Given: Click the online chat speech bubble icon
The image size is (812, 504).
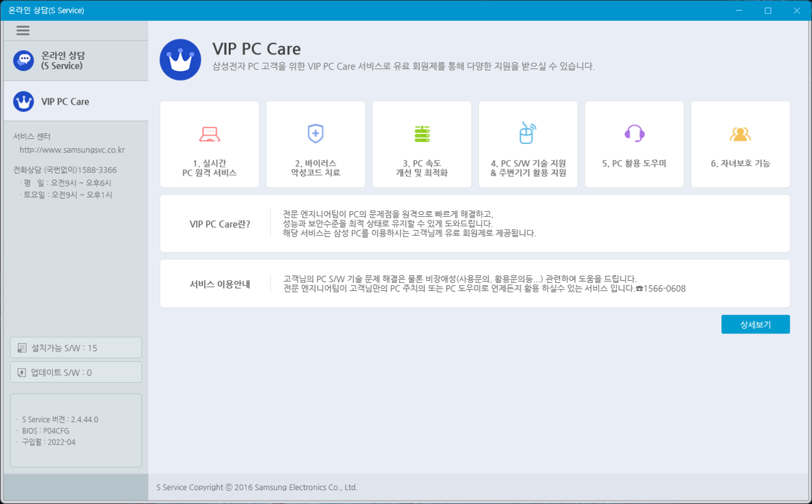Looking at the screenshot, I should [23, 61].
